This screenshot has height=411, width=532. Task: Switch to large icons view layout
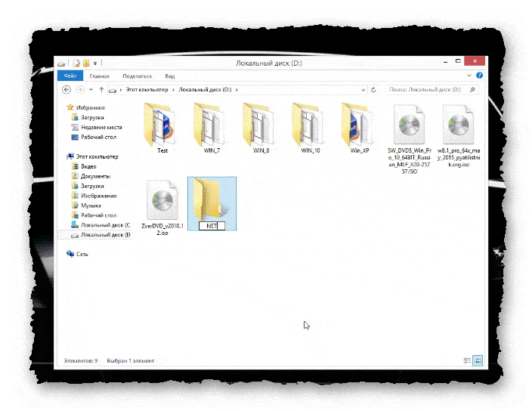click(478, 361)
